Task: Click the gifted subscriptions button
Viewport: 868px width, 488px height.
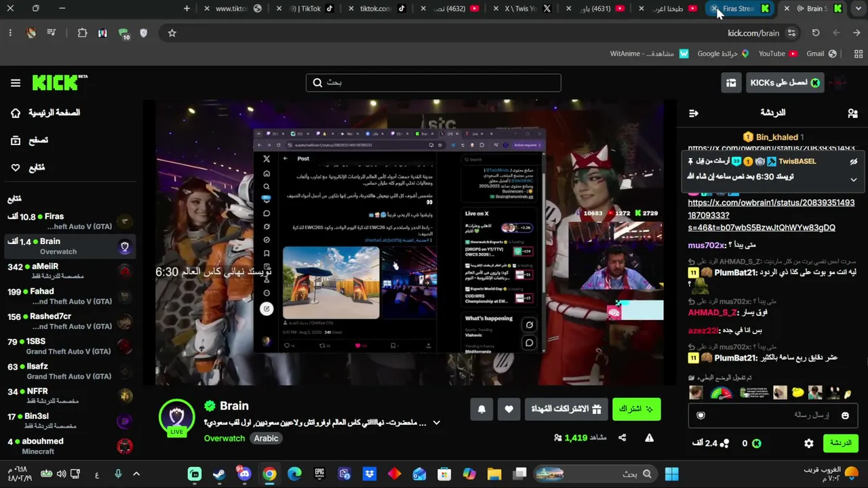Action: [x=566, y=409]
